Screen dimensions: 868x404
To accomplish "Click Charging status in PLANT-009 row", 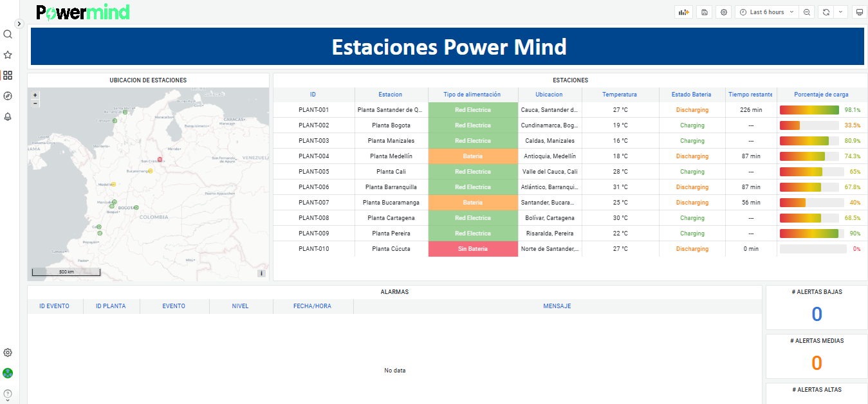I will point(692,234).
